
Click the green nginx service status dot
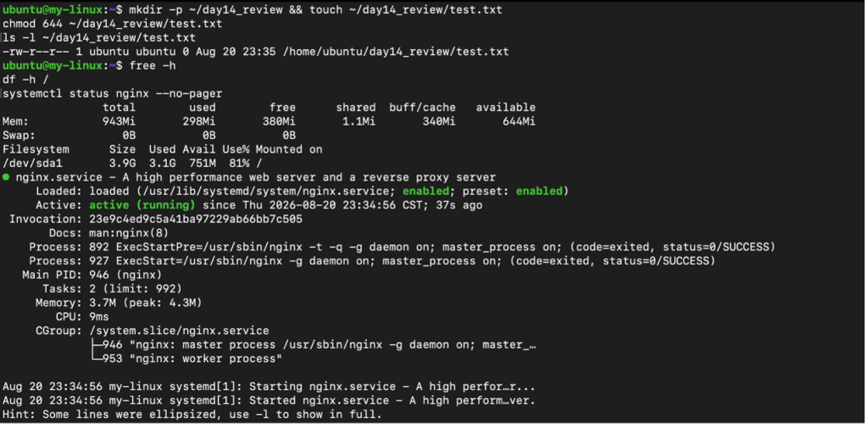click(x=6, y=177)
